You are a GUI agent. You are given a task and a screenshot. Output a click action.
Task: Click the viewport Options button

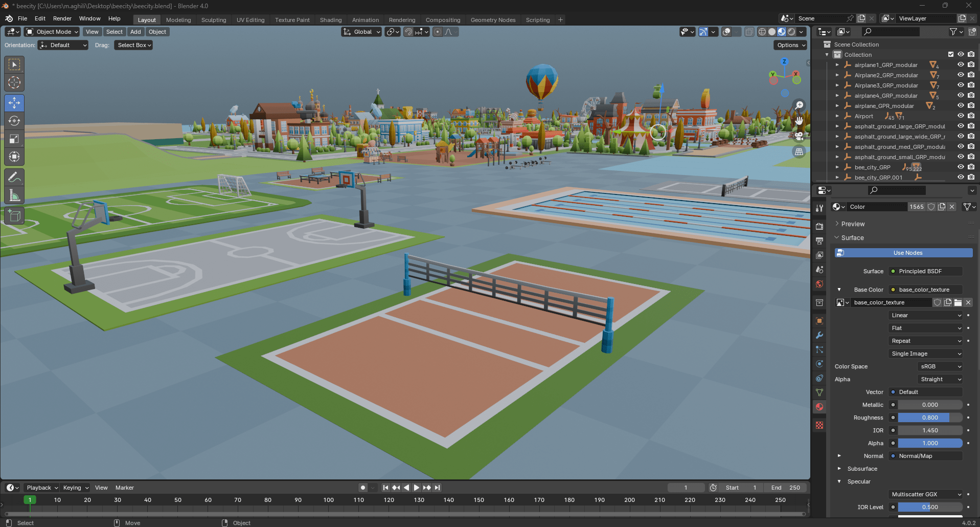(x=791, y=45)
